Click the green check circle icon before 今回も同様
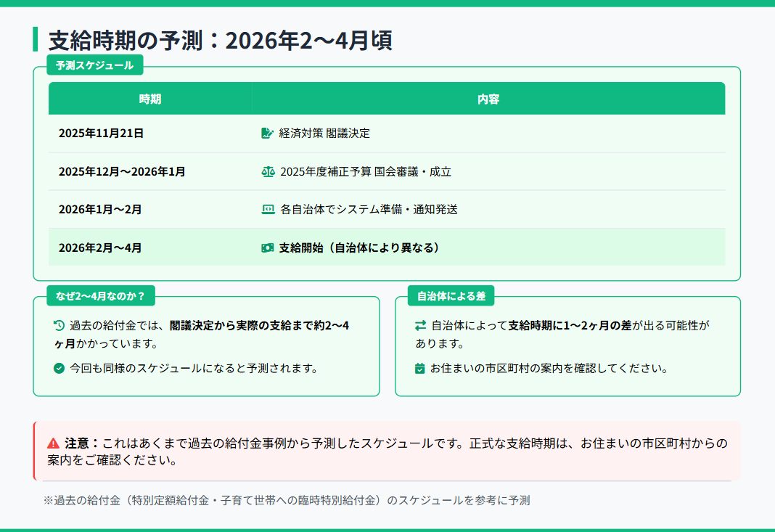Screen dimensions: 775x532 [60, 369]
